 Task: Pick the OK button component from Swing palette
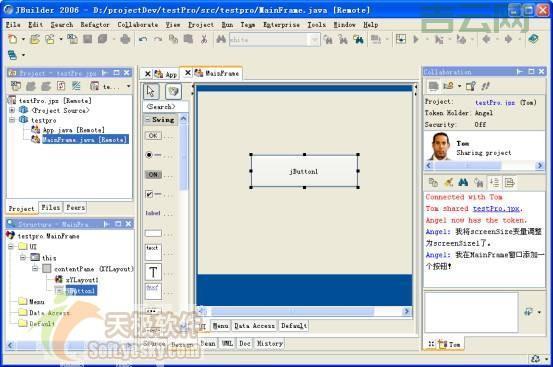point(153,136)
